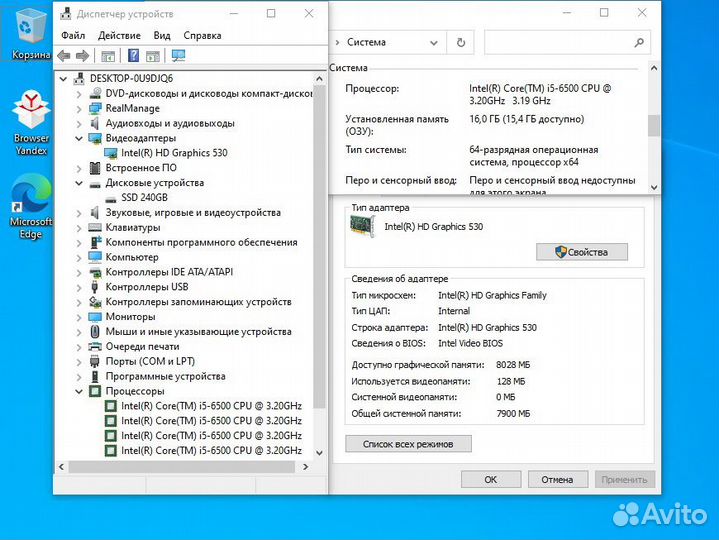Click the '7900 МБ' shared system memory value

(x=513, y=413)
